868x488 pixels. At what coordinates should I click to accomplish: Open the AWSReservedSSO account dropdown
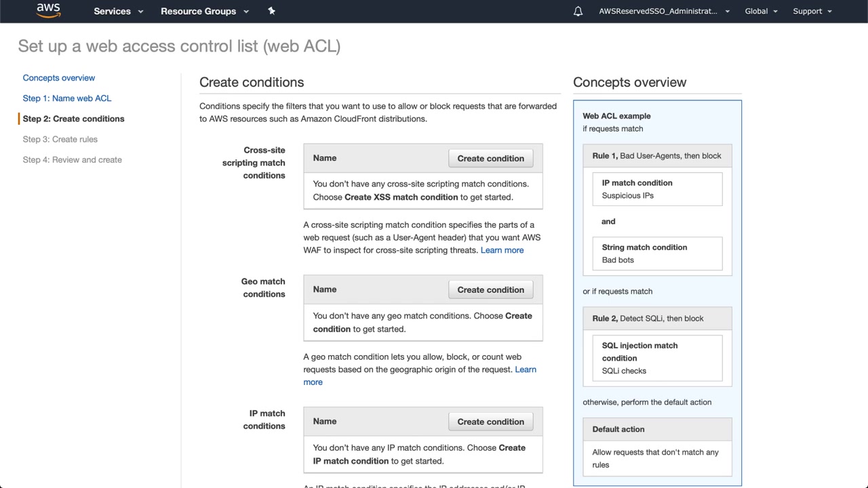tap(664, 12)
